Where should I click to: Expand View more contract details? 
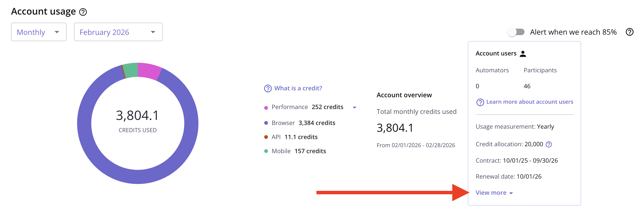point(494,193)
